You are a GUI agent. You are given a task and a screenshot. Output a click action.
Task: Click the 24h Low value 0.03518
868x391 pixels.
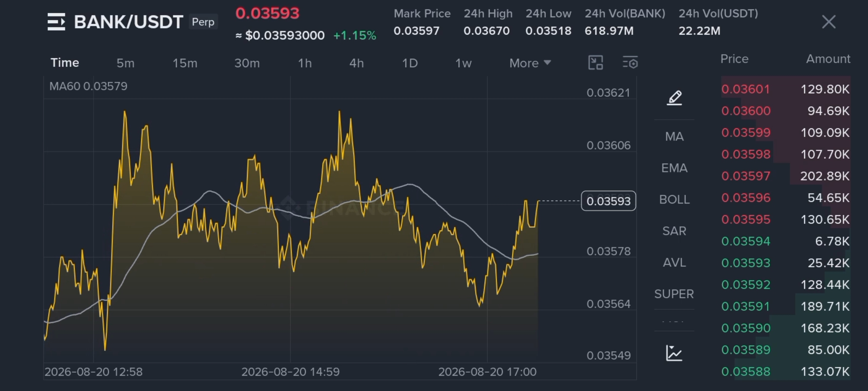coord(548,31)
